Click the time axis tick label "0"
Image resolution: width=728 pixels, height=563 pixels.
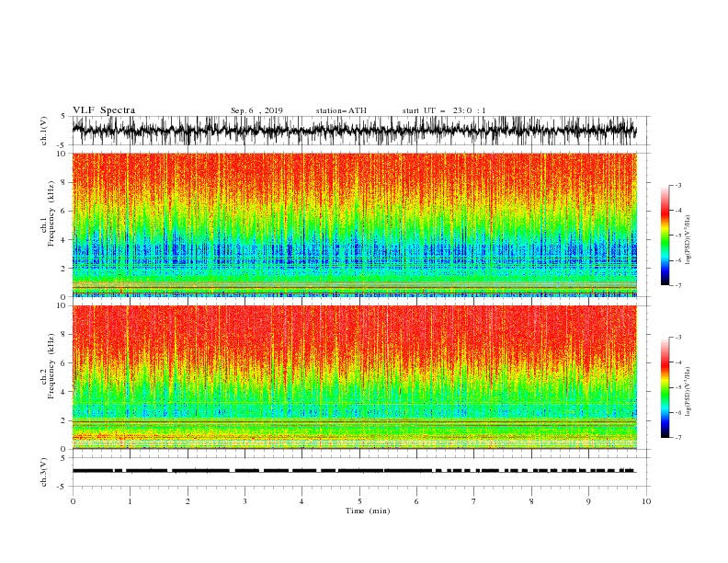click(x=73, y=501)
